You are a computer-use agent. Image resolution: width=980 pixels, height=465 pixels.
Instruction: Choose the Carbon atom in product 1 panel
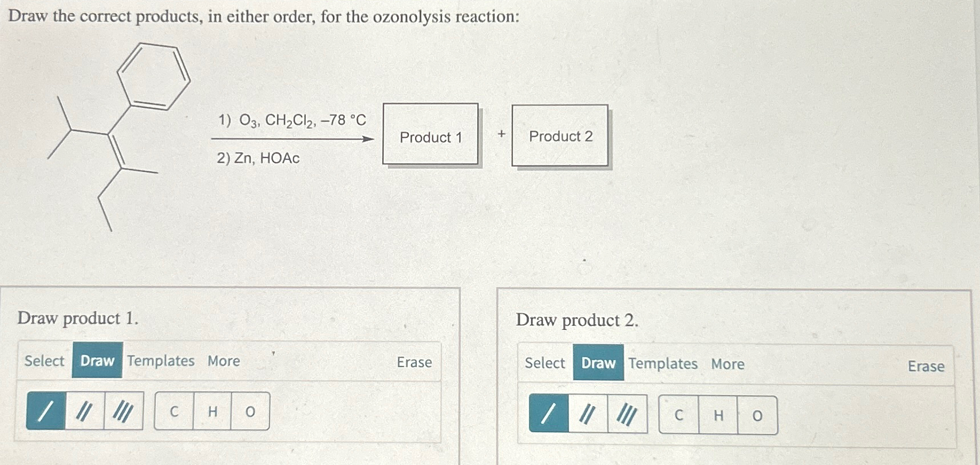[x=174, y=411]
